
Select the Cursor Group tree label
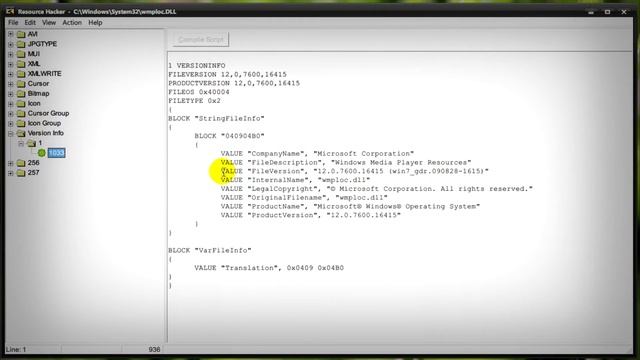[x=48, y=113]
